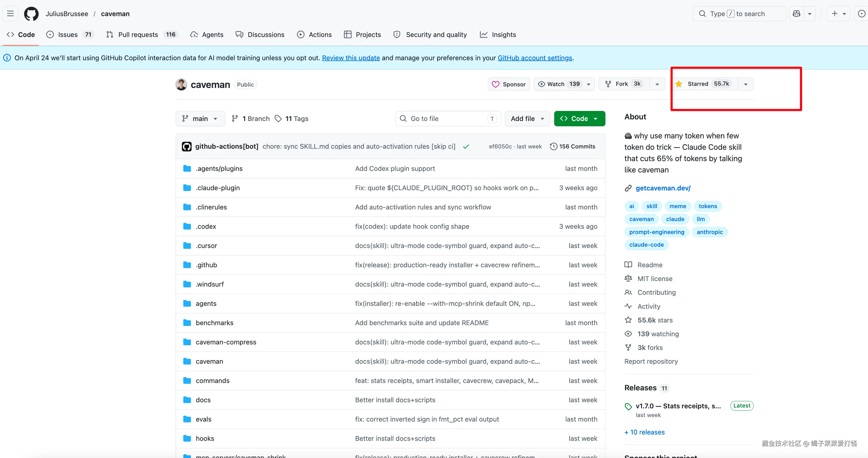
Task: Click the eye icon beside 139 watching
Action: [x=628, y=334]
